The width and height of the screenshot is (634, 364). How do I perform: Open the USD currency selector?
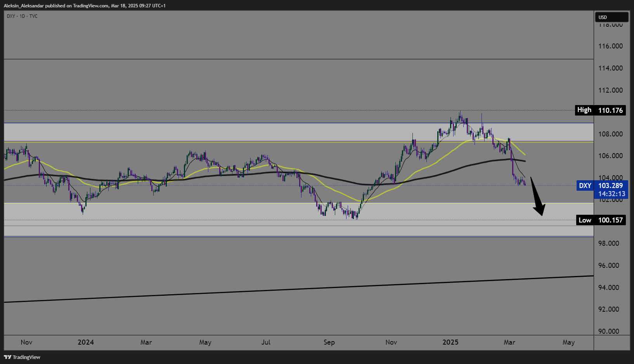coord(611,17)
